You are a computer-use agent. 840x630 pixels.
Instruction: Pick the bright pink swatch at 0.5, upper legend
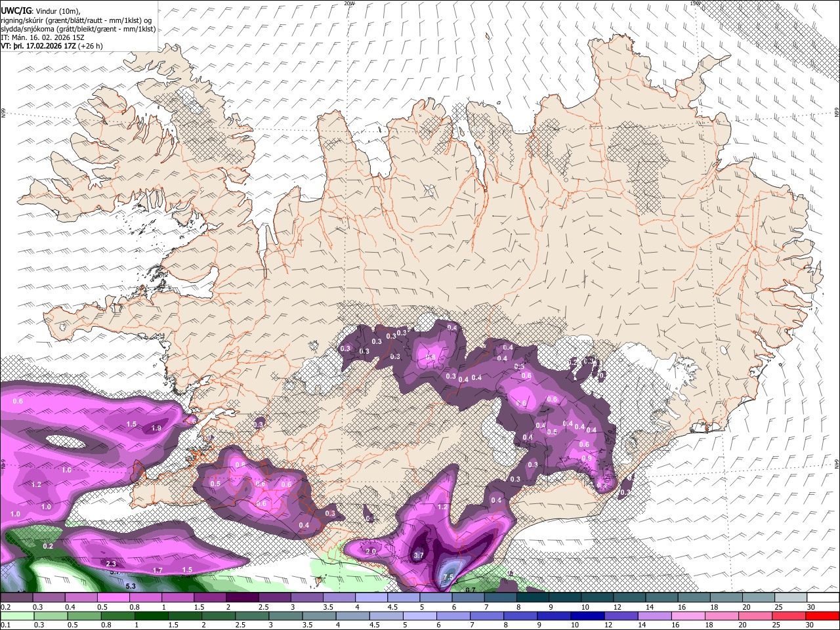coord(113,598)
